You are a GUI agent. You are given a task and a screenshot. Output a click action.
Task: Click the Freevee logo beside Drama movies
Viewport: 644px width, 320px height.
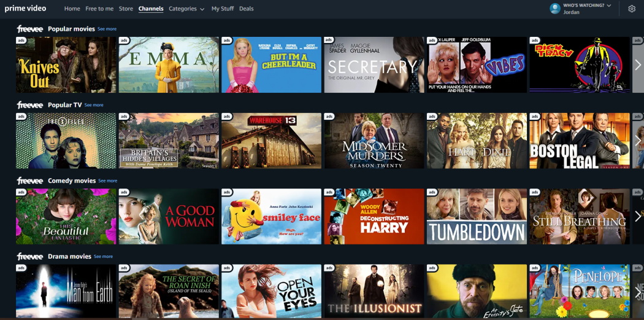tap(30, 256)
